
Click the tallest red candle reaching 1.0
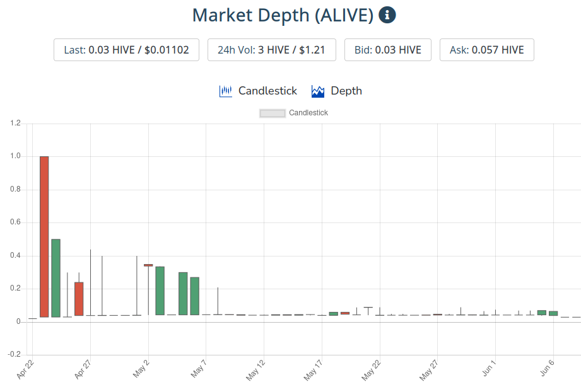coord(44,237)
